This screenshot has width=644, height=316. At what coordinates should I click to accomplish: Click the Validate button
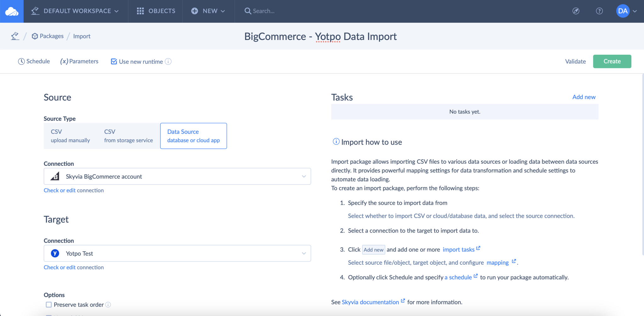click(575, 61)
